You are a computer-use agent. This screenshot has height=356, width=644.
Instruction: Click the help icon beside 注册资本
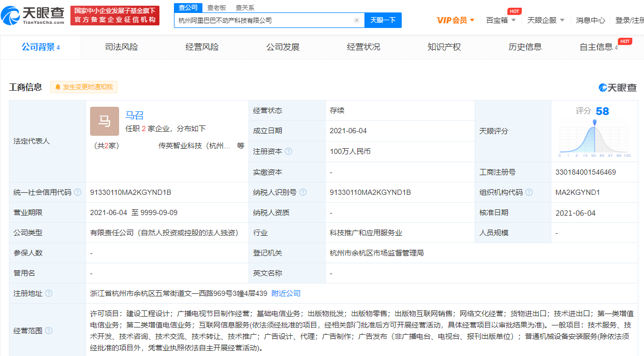[288, 151]
